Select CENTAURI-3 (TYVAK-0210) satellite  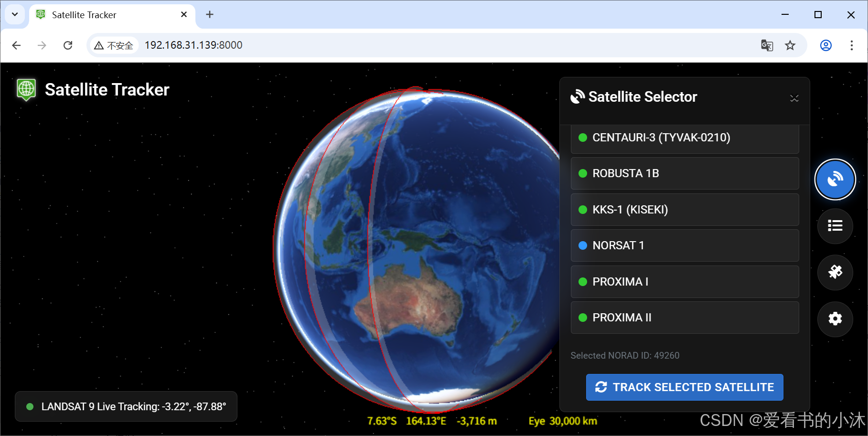point(685,138)
